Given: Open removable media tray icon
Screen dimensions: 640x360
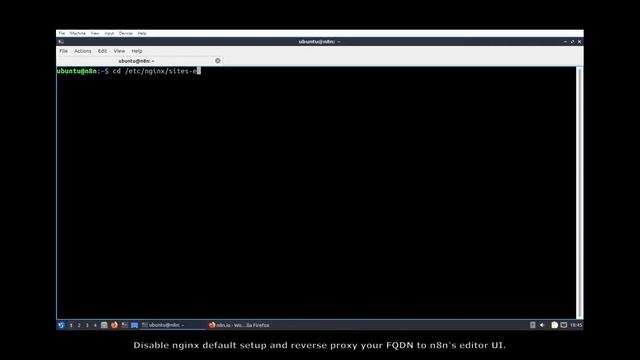Looking at the screenshot, I should point(533,325).
